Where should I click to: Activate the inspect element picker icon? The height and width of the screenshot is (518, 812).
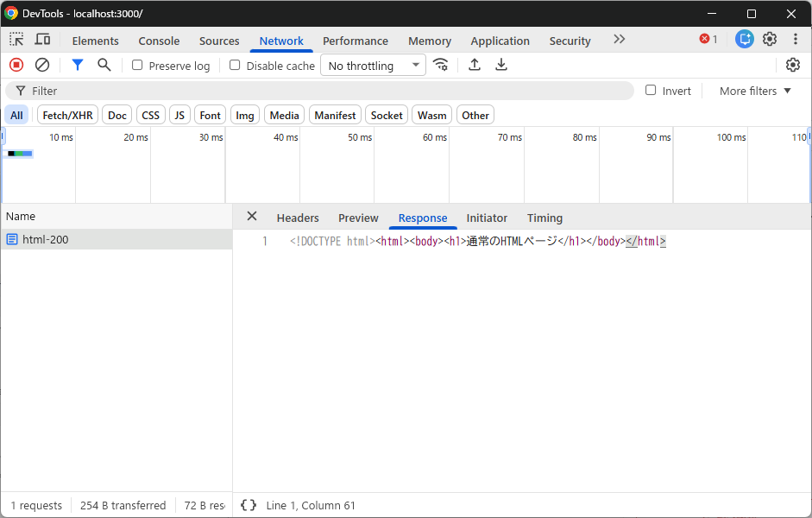coord(16,40)
